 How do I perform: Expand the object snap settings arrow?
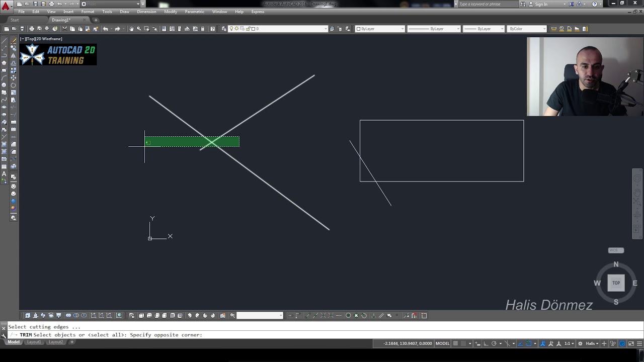pyautogui.click(x=535, y=343)
